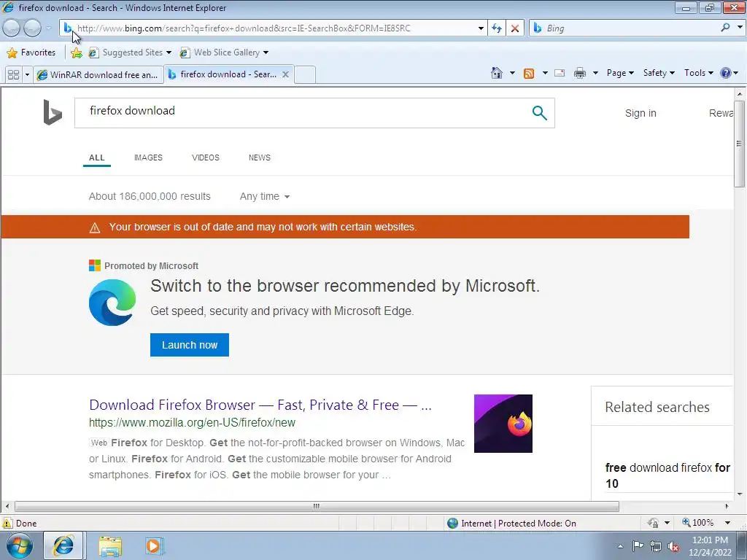Click the vertical scrollbar down arrow
Viewport: 747px width, 560px height.
click(x=740, y=494)
